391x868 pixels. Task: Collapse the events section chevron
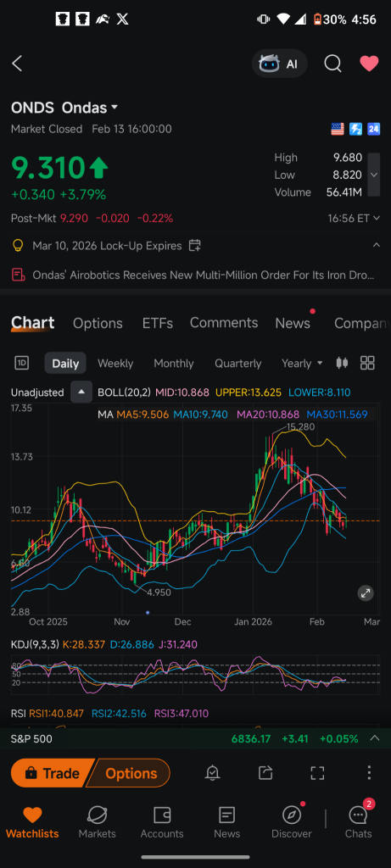tap(376, 245)
